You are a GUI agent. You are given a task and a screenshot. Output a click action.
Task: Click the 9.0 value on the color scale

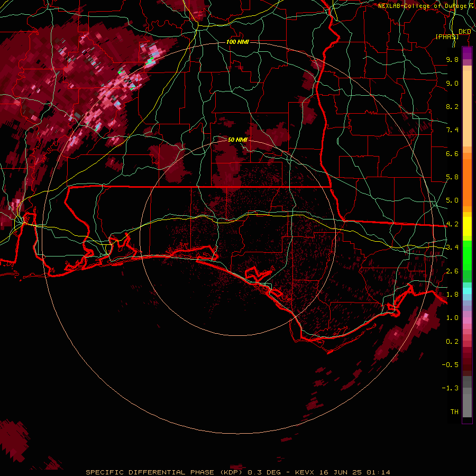tap(452, 83)
